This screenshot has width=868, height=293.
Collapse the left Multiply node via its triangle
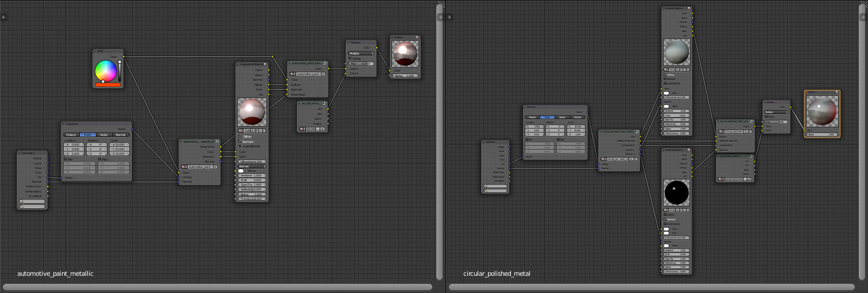[349, 42]
